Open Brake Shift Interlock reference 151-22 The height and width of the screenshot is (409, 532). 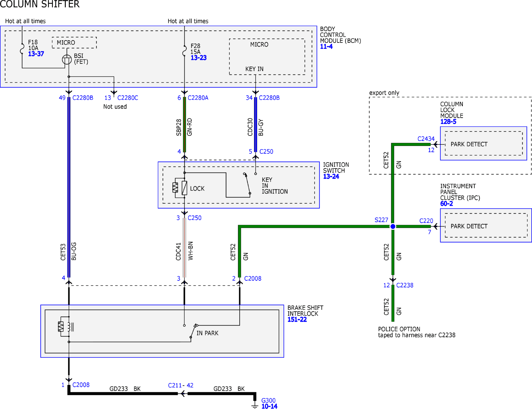(x=297, y=319)
